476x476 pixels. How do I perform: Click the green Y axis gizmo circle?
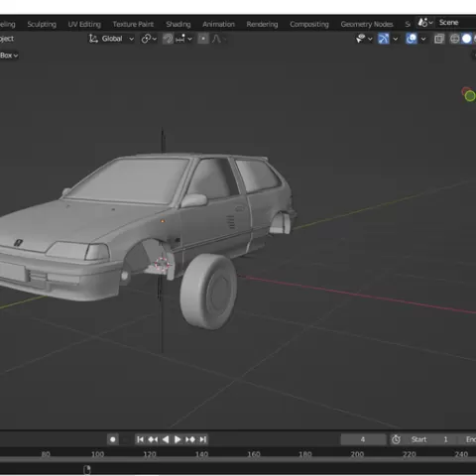click(470, 96)
